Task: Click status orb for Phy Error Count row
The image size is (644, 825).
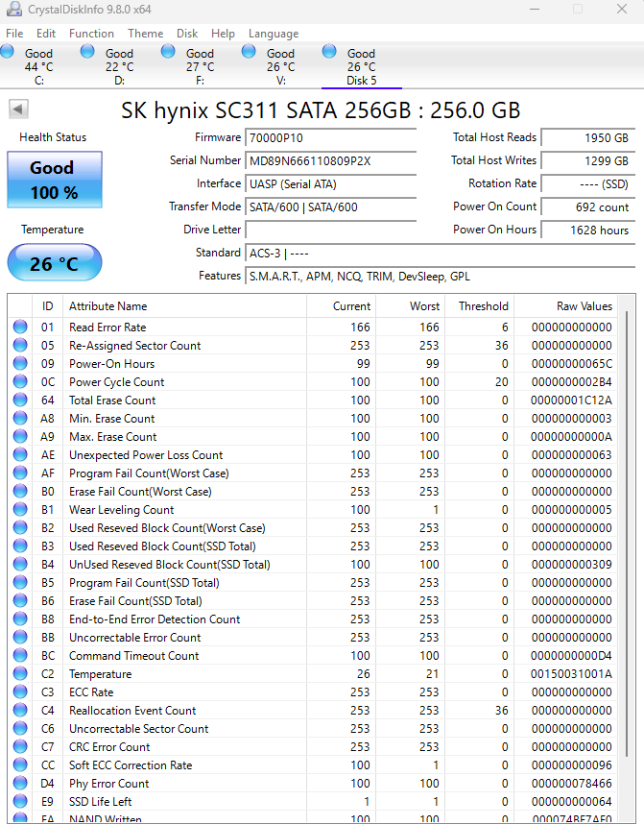Action: pyautogui.click(x=20, y=783)
